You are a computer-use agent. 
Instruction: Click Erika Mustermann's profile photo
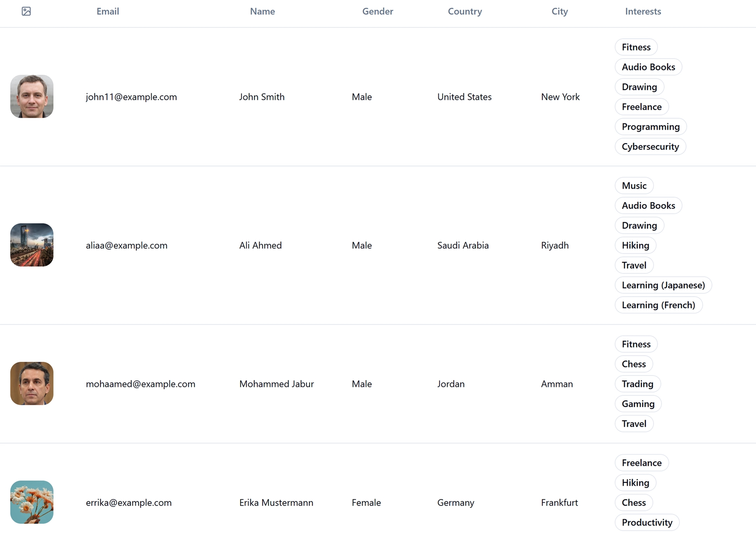tap(32, 502)
